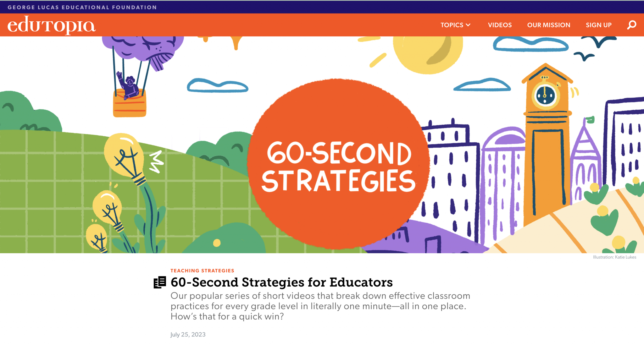Open the 60-Second Strategies for Educators headline
Image resolution: width=644 pixels, height=344 pixels.
click(x=281, y=282)
